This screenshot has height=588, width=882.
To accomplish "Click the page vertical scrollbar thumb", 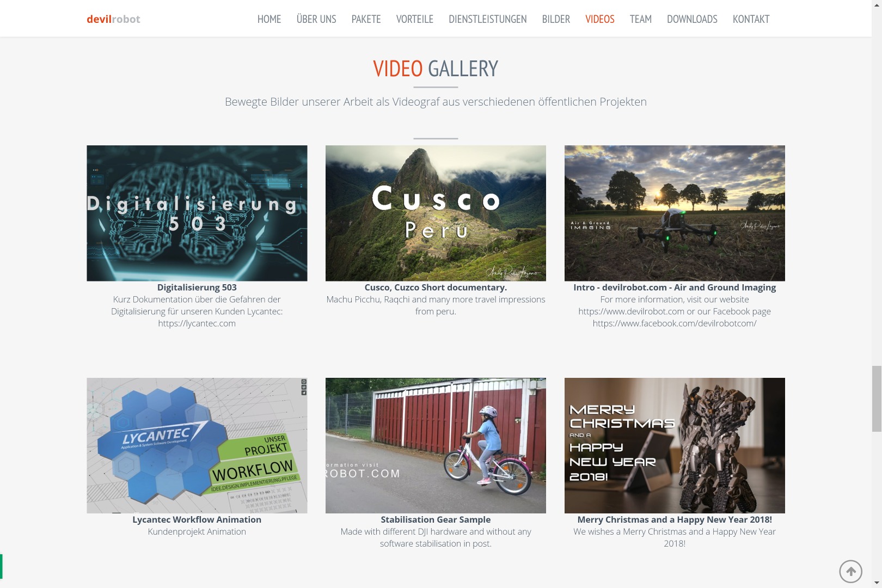I will click(877, 399).
